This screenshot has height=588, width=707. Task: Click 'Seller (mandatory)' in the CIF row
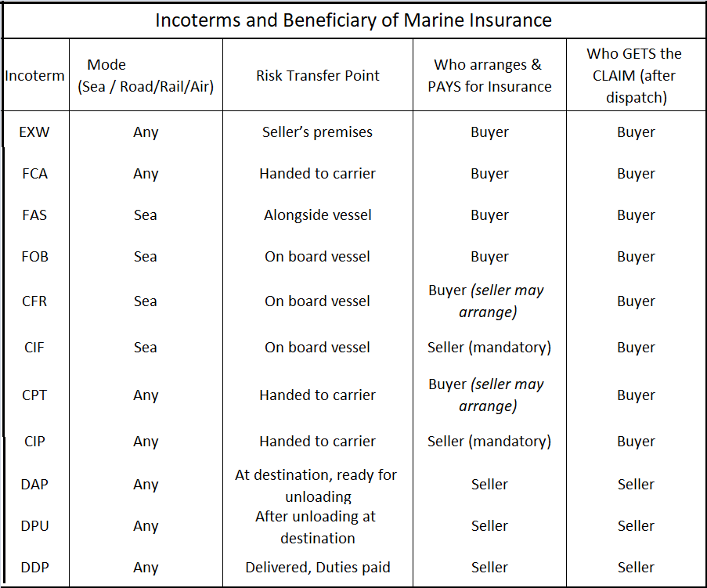click(489, 348)
